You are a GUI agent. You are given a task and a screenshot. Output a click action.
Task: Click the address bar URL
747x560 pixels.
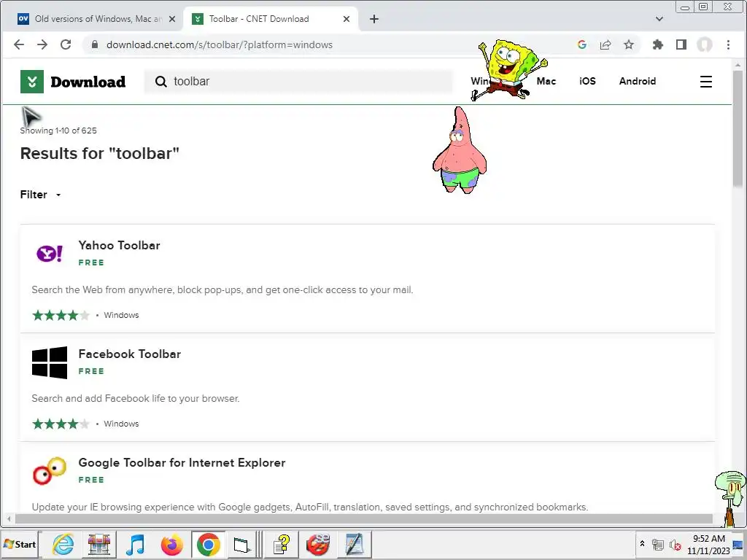[x=219, y=44]
